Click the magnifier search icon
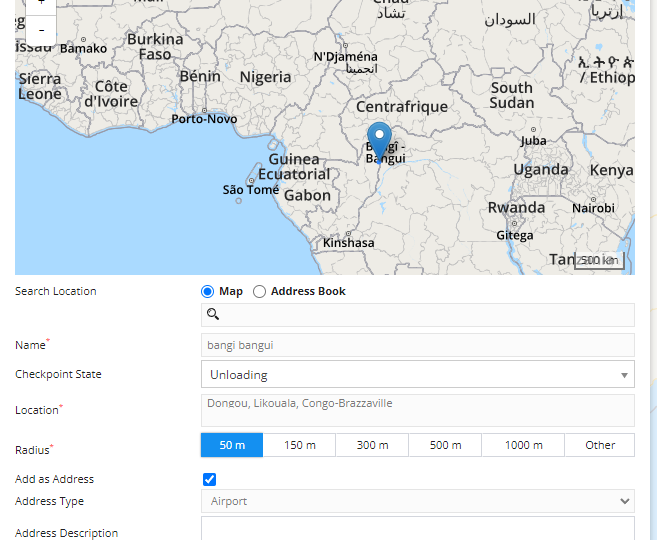657x540 pixels. 212,314
